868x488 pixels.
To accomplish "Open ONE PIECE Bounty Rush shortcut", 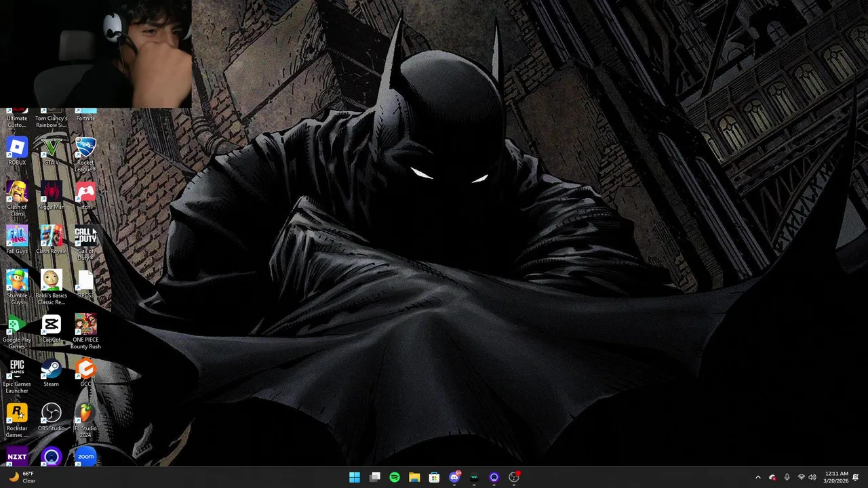I will [x=85, y=332].
